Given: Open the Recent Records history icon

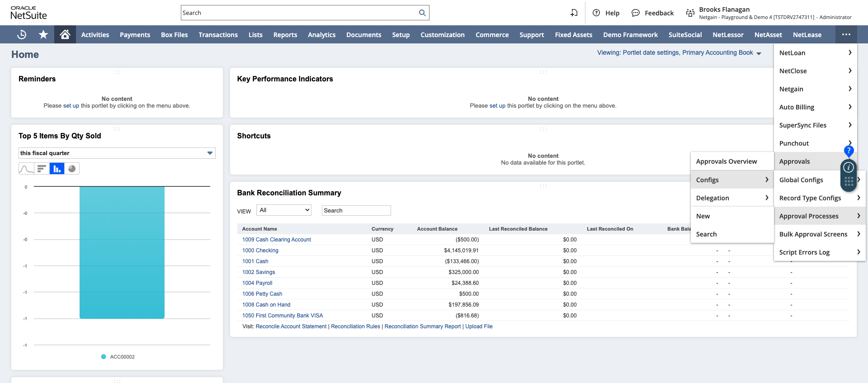Looking at the screenshot, I should coord(22,34).
